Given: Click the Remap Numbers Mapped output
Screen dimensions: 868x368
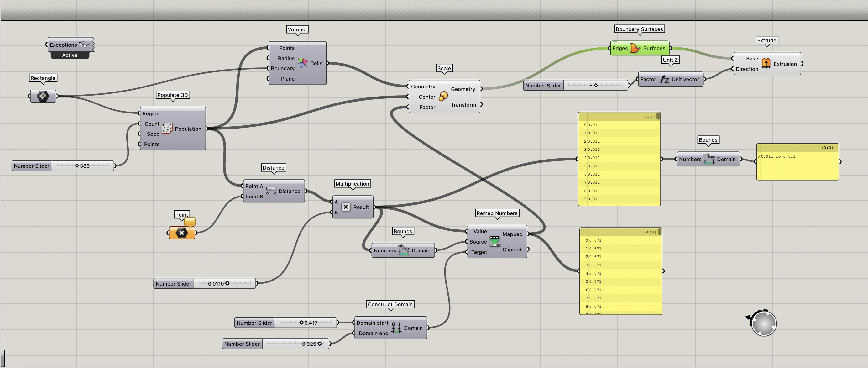Looking at the screenshot, I should click(x=512, y=234).
